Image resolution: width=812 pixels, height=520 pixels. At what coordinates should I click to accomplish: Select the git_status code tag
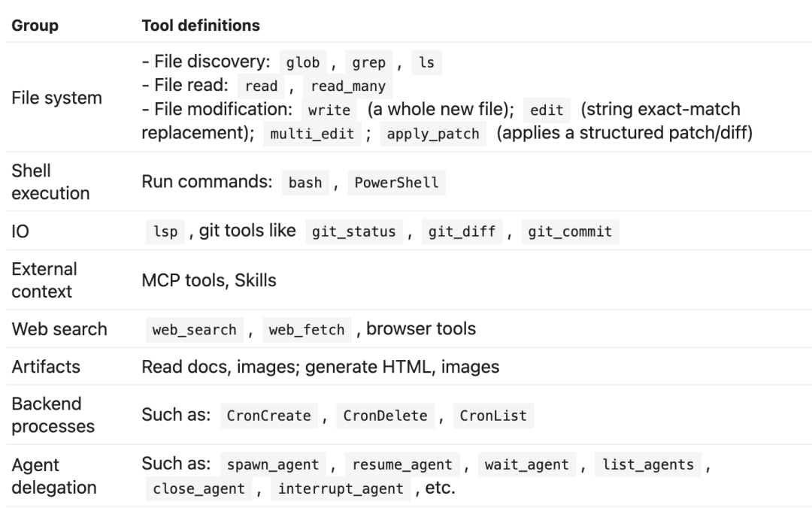353,231
